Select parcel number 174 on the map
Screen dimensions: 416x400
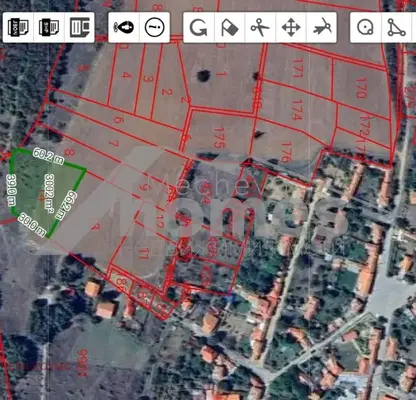(x=296, y=110)
